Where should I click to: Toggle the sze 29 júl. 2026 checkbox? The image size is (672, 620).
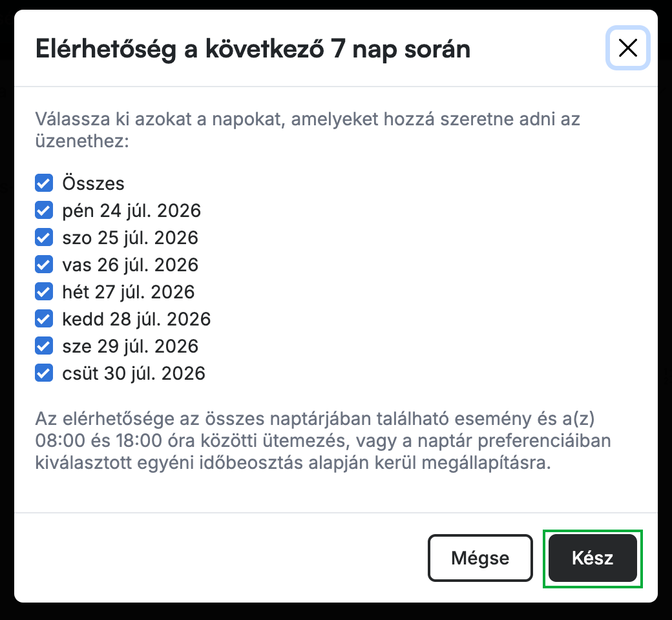tap(44, 346)
